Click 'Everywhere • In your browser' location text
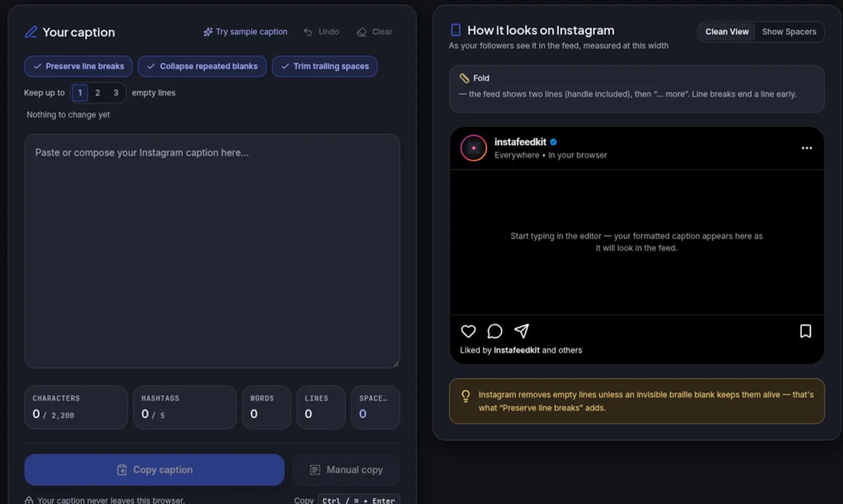The image size is (843, 504). (551, 155)
